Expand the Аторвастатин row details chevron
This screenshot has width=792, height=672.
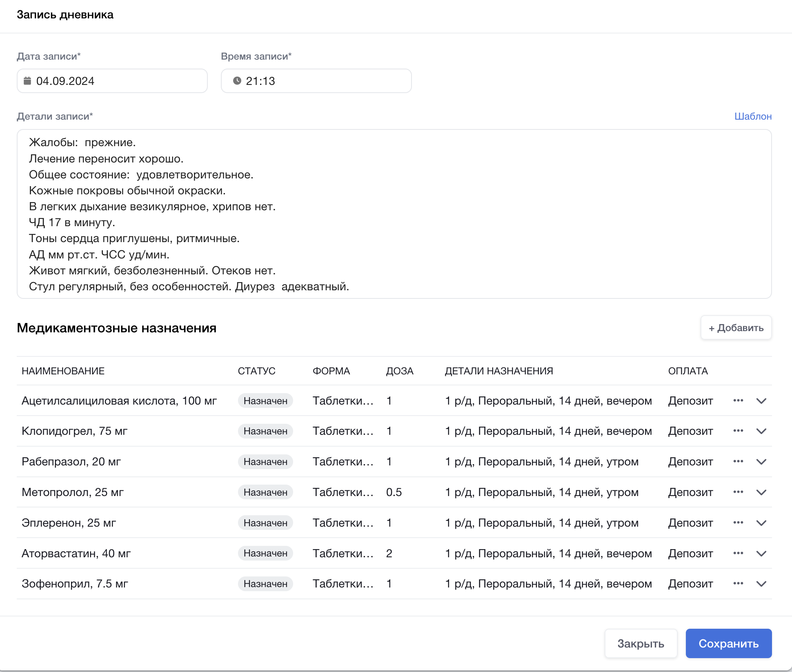[761, 553]
